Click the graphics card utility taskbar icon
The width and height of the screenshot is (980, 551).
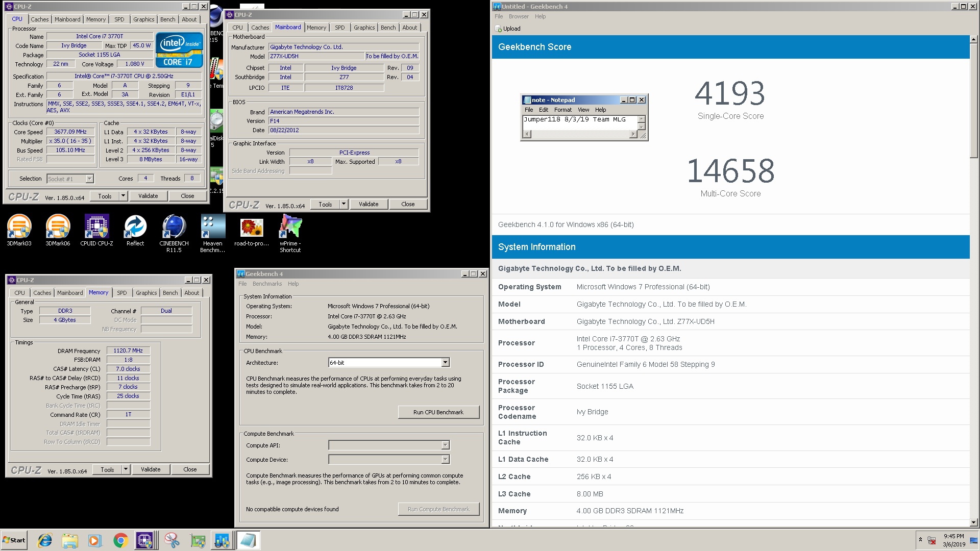pos(198,540)
